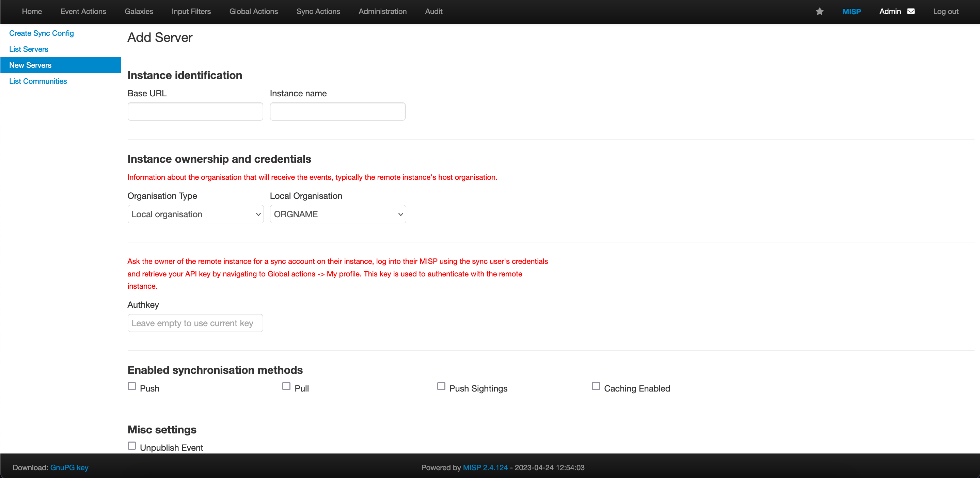The width and height of the screenshot is (980, 478).
Task: Focus the Base URL input field
Action: pos(195,111)
